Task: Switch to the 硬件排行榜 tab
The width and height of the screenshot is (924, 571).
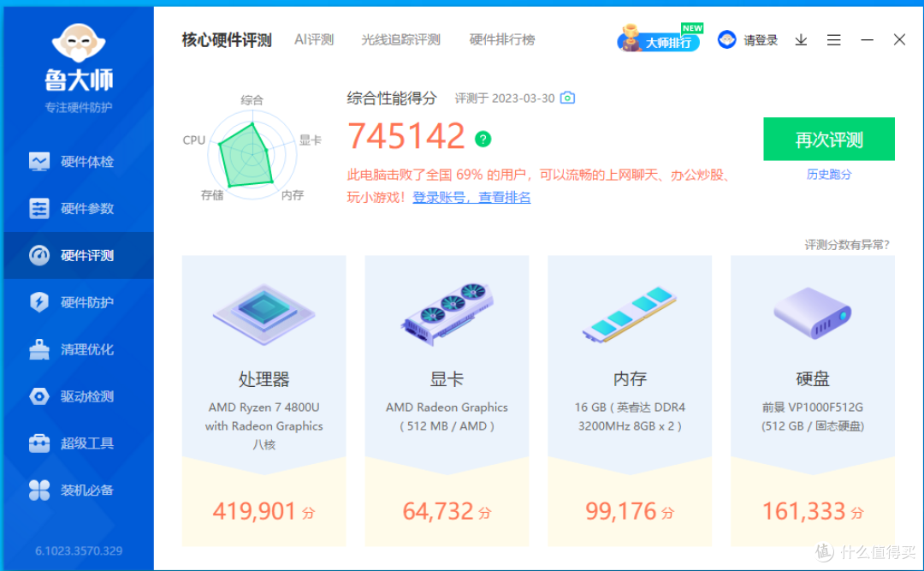Action: 502,39
